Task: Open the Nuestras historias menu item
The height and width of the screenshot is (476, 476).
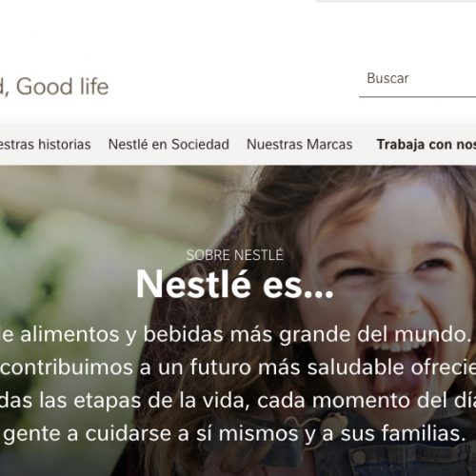Action: [x=45, y=145]
